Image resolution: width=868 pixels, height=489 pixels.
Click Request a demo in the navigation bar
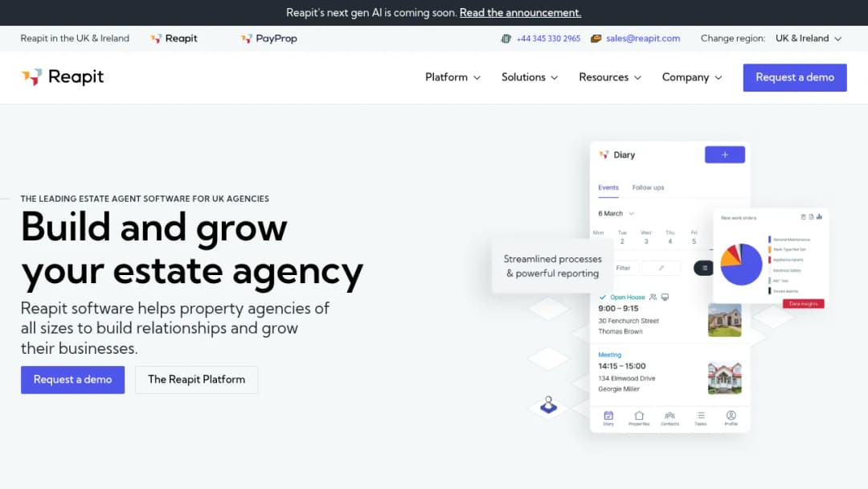pyautogui.click(x=795, y=77)
